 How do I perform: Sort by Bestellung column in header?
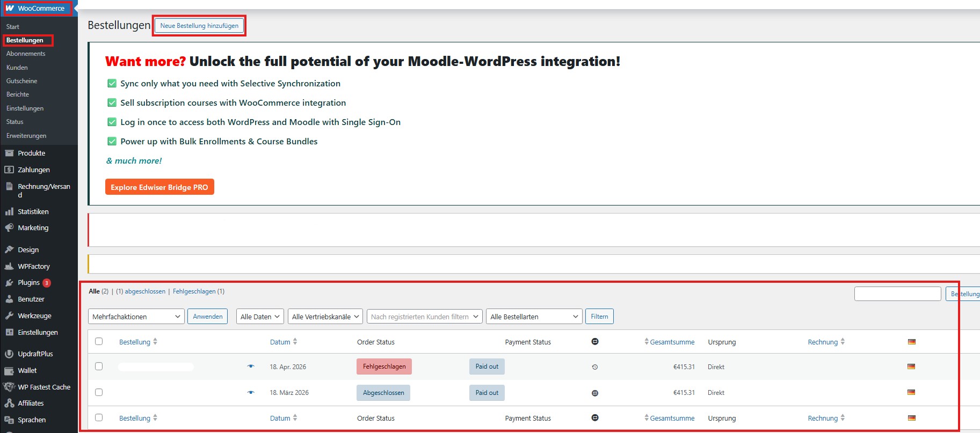click(x=138, y=342)
